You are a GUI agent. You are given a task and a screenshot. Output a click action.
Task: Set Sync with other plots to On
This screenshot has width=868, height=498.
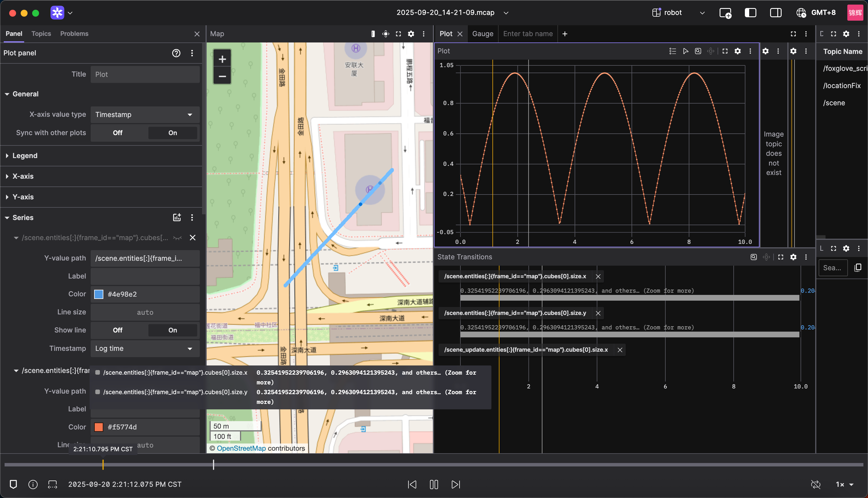pyautogui.click(x=173, y=133)
